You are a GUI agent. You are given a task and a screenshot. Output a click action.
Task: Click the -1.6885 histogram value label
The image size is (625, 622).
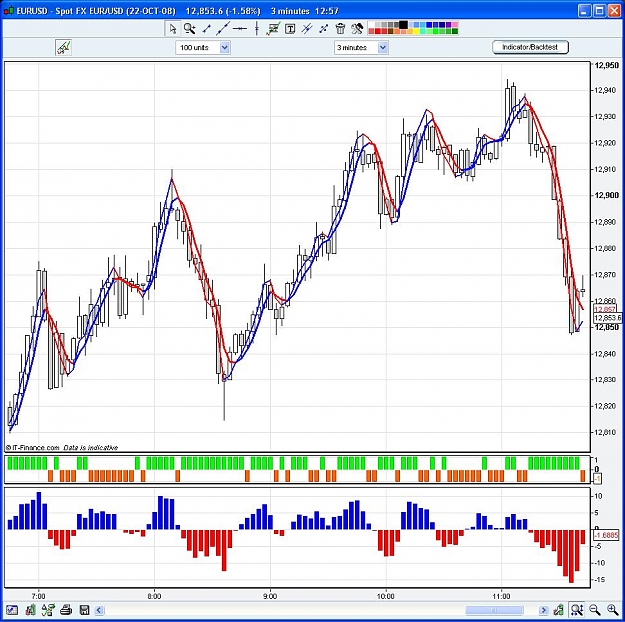pyautogui.click(x=606, y=535)
